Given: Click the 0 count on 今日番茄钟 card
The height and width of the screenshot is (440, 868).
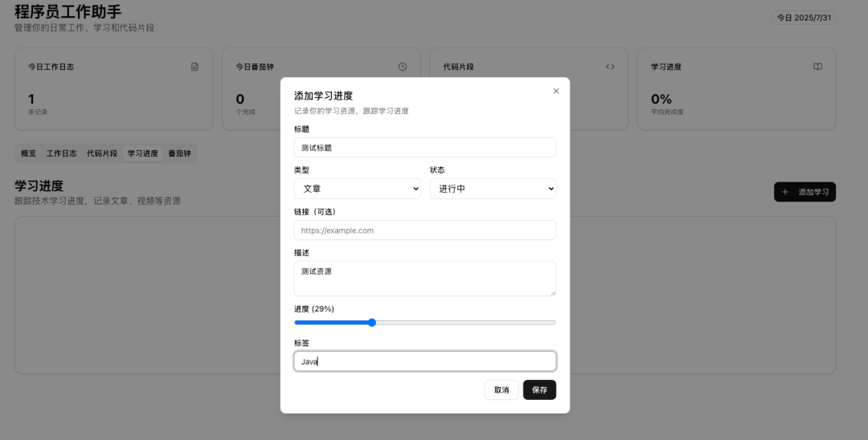Looking at the screenshot, I should [240, 100].
